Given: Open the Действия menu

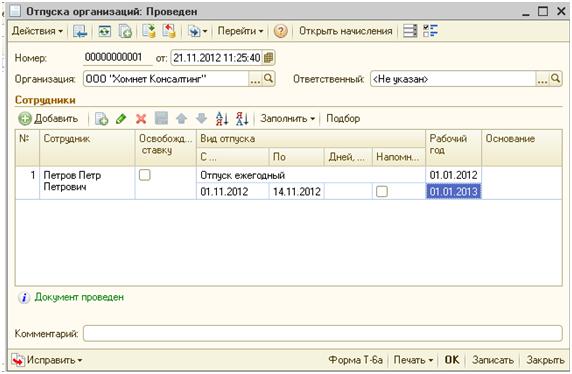Looking at the screenshot, I should point(37,31).
